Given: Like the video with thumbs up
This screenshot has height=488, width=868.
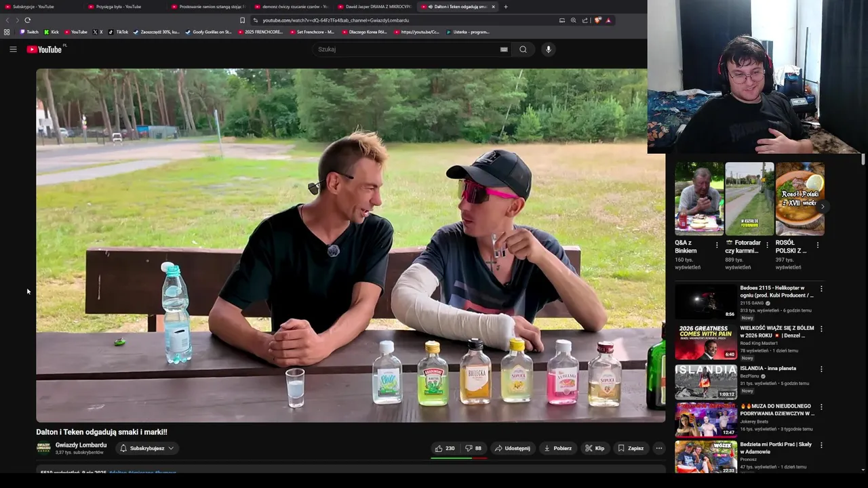Looking at the screenshot, I should (445, 448).
